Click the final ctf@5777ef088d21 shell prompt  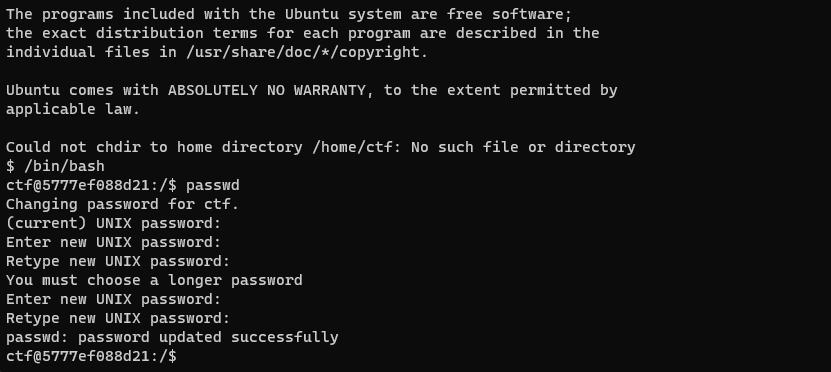click(x=91, y=356)
